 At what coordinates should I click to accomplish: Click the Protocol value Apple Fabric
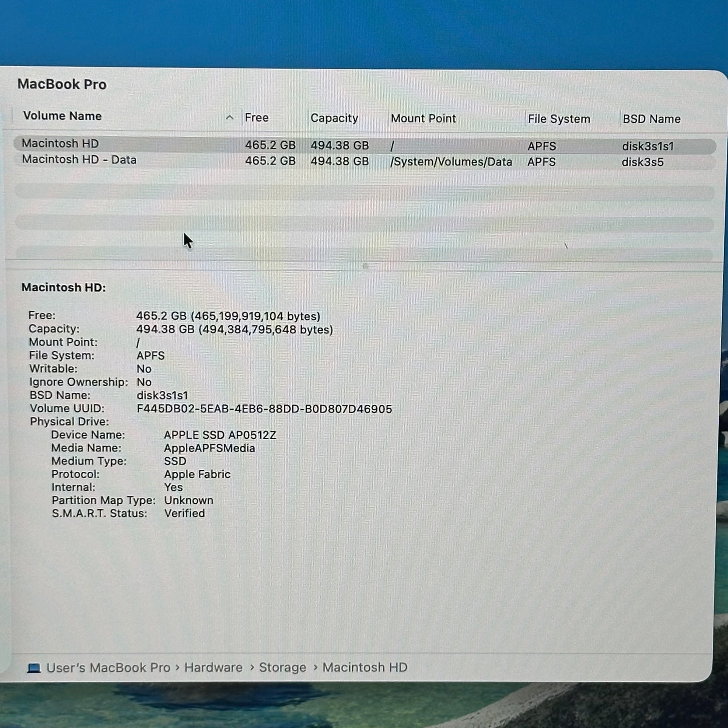coord(197,474)
